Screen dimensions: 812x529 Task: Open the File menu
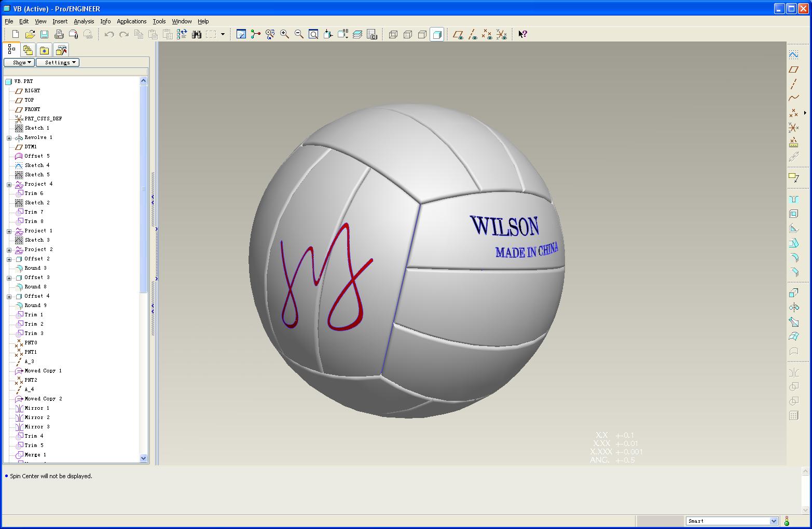(x=9, y=21)
